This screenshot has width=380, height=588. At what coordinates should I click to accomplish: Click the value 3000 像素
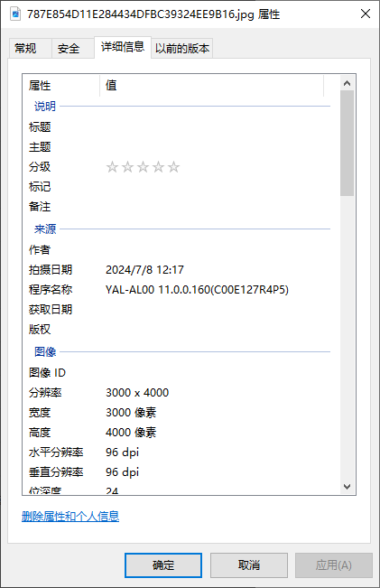tap(131, 413)
